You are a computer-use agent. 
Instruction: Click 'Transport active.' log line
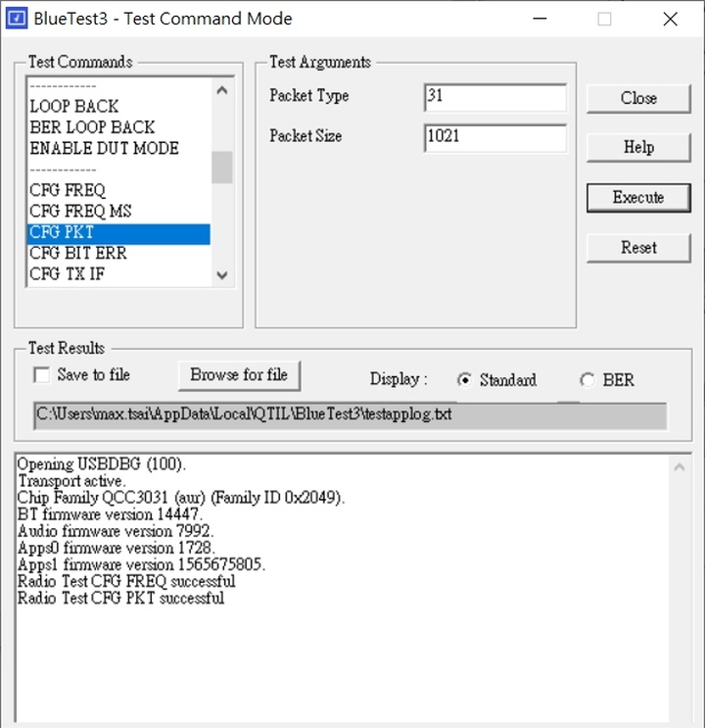coord(71,481)
